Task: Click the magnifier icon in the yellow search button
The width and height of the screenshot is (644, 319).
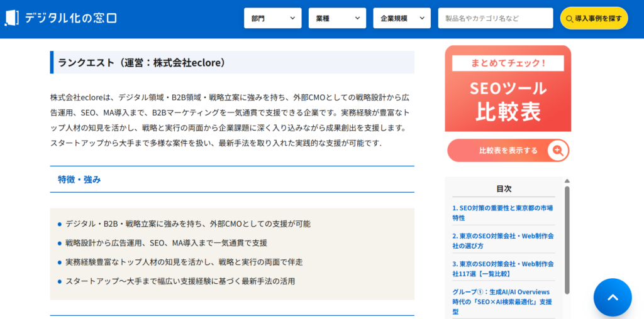Action: (569, 19)
